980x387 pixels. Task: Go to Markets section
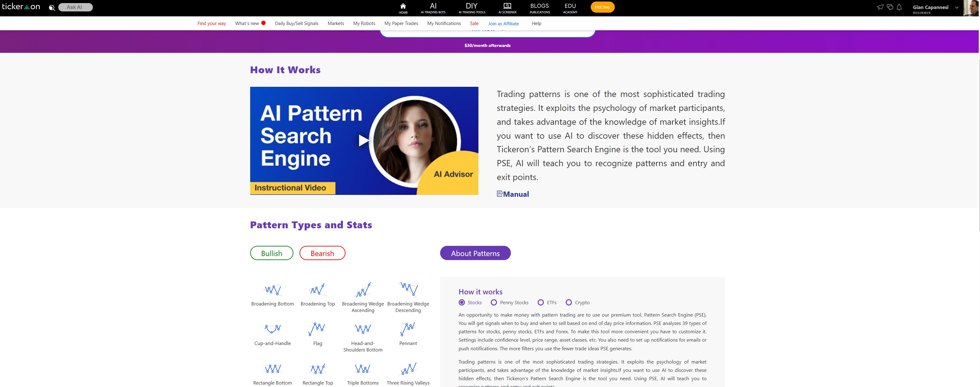pyautogui.click(x=336, y=23)
